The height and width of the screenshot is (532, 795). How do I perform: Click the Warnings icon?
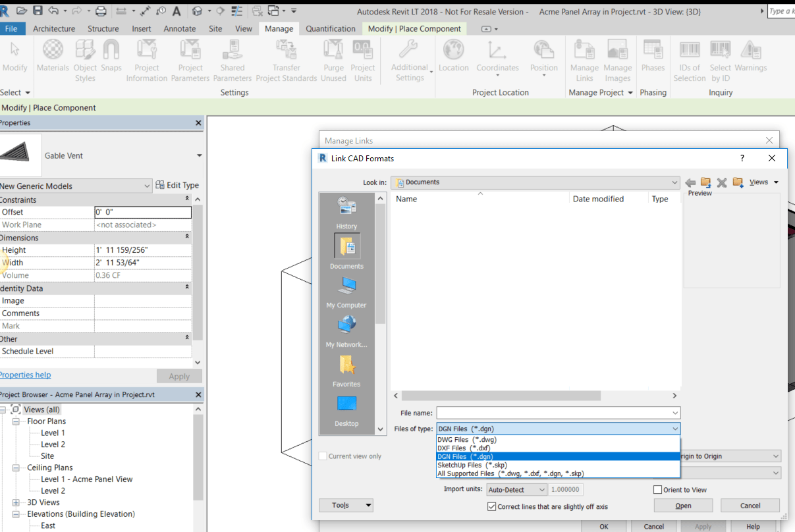(x=751, y=56)
